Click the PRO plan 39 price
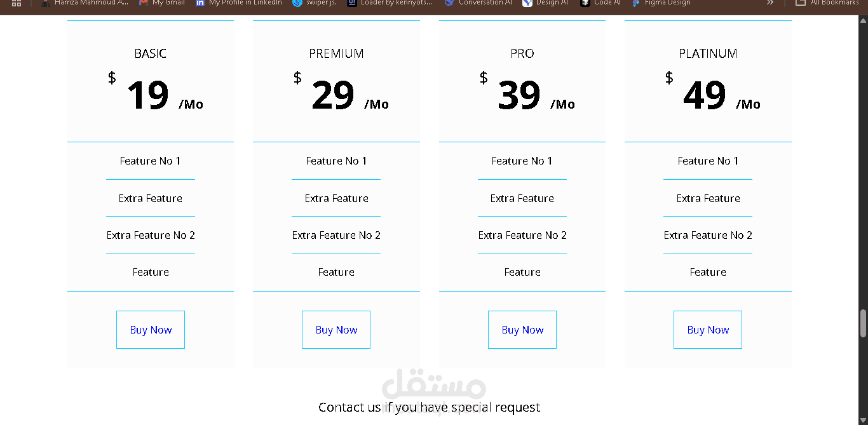Viewport: 868px width, 425px height. pyautogui.click(x=519, y=96)
